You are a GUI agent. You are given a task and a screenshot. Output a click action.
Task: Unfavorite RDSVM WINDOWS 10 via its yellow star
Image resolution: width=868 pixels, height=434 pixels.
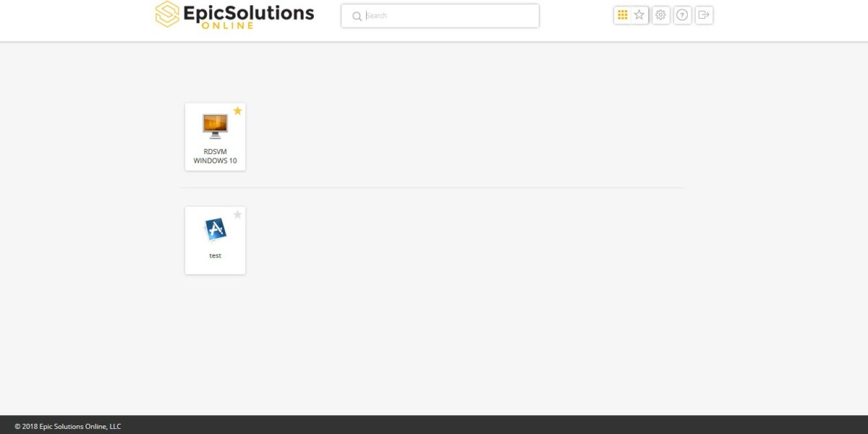coord(237,110)
